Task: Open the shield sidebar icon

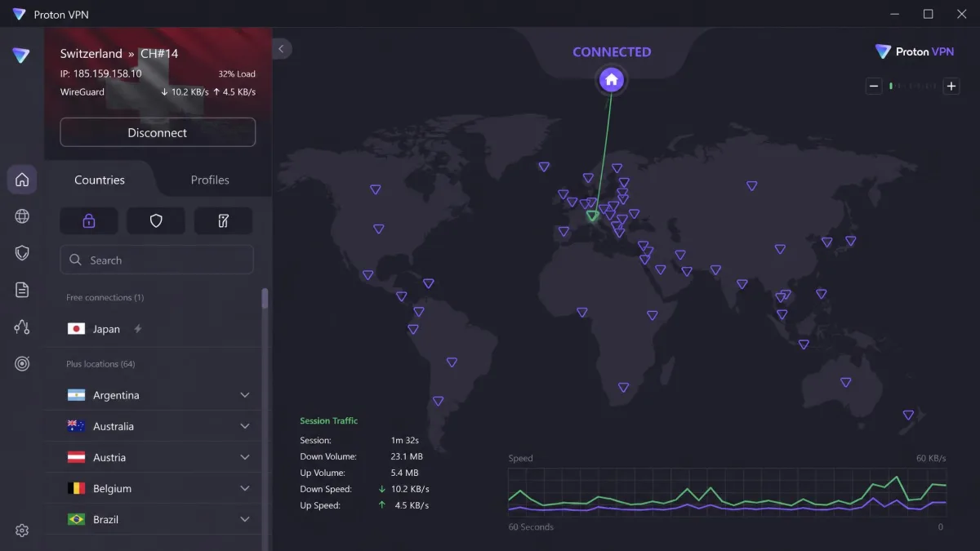Action: 22,253
